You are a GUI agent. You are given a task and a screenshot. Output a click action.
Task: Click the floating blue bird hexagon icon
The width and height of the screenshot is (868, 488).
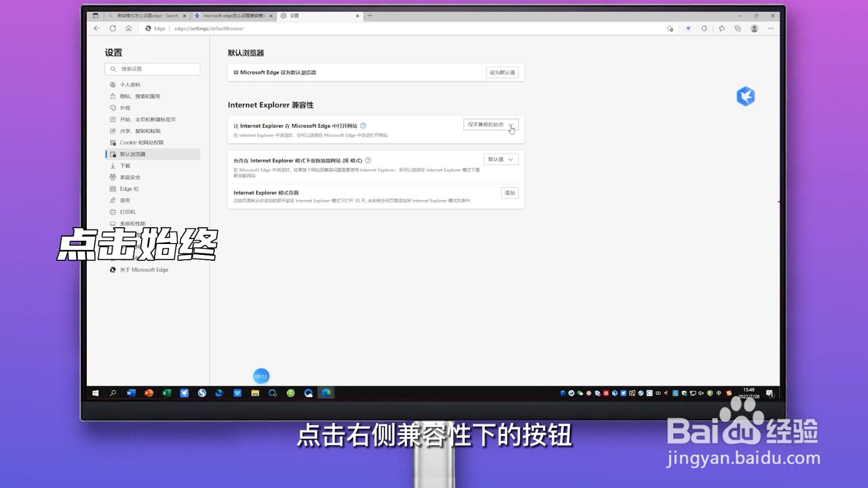[745, 97]
